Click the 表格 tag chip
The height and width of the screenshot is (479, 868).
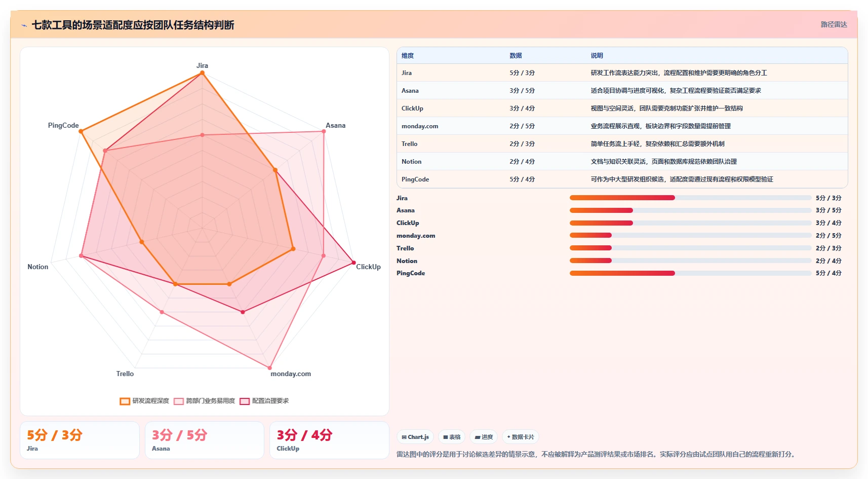[452, 437]
